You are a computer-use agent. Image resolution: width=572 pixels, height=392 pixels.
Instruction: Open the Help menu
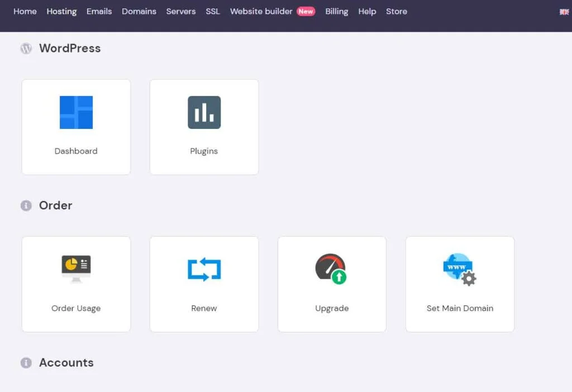367,12
